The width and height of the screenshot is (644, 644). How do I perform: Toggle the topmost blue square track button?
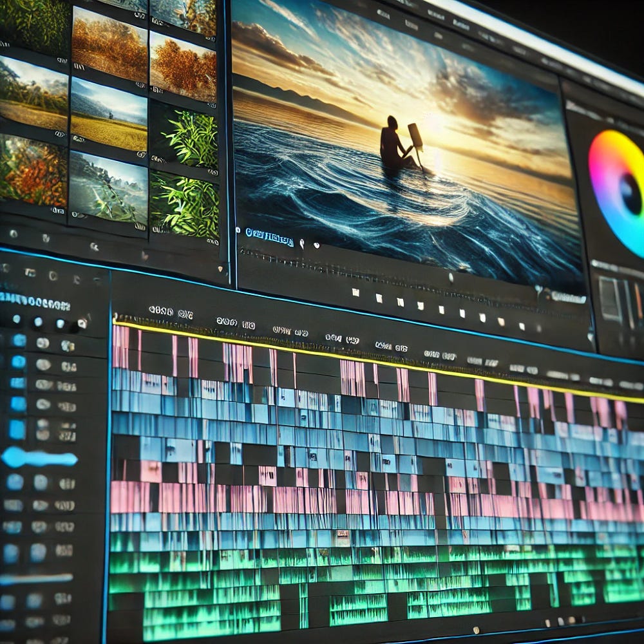point(19,340)
